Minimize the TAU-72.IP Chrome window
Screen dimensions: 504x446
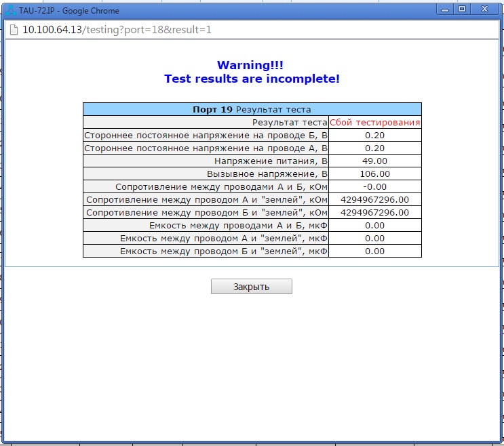pos(445,9)
